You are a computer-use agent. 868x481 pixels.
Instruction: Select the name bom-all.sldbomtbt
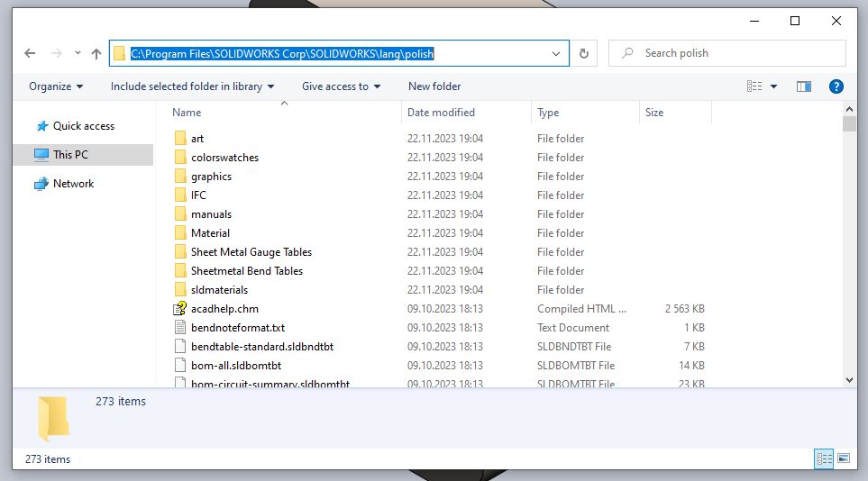click(x=236, y=366)
